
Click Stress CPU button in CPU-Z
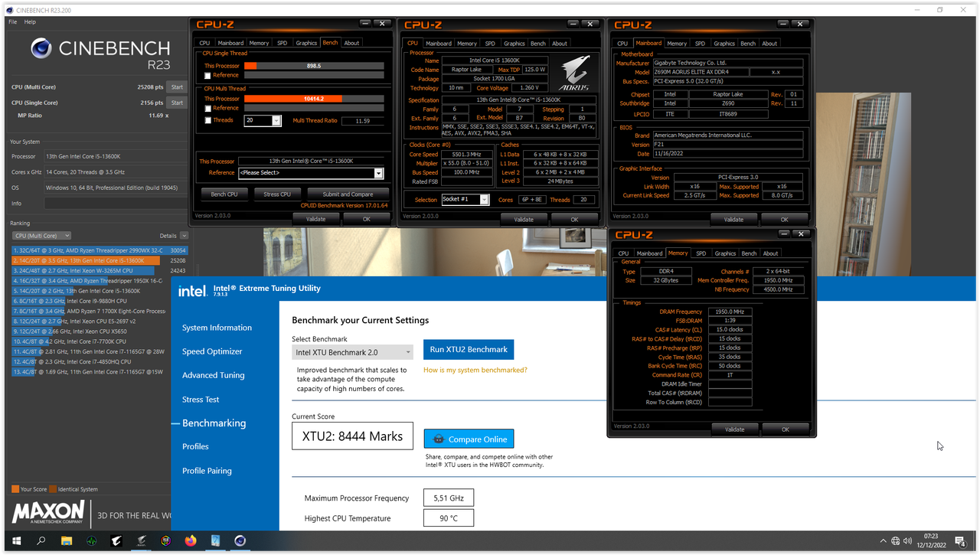tap(277, 194)
